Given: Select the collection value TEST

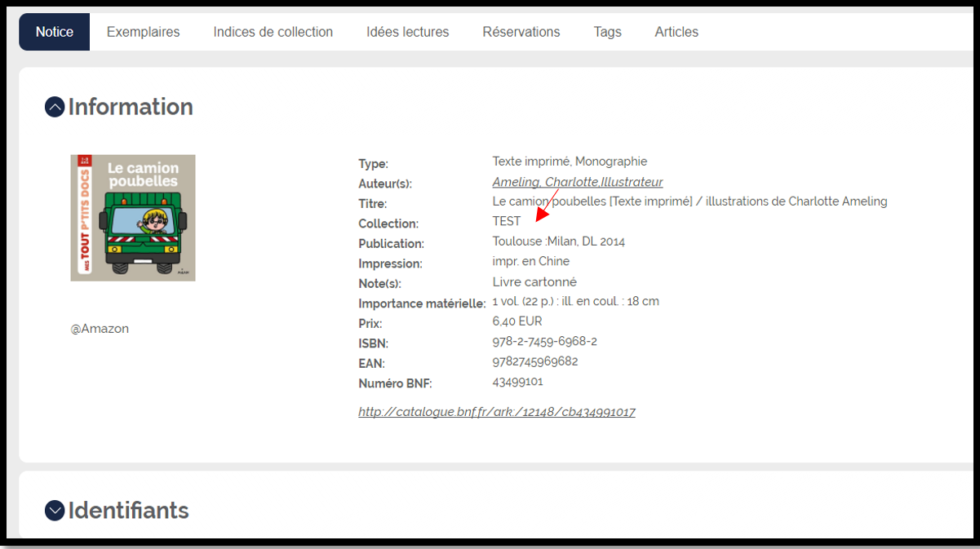Looking at the screenshot, I should coord(507,221).
